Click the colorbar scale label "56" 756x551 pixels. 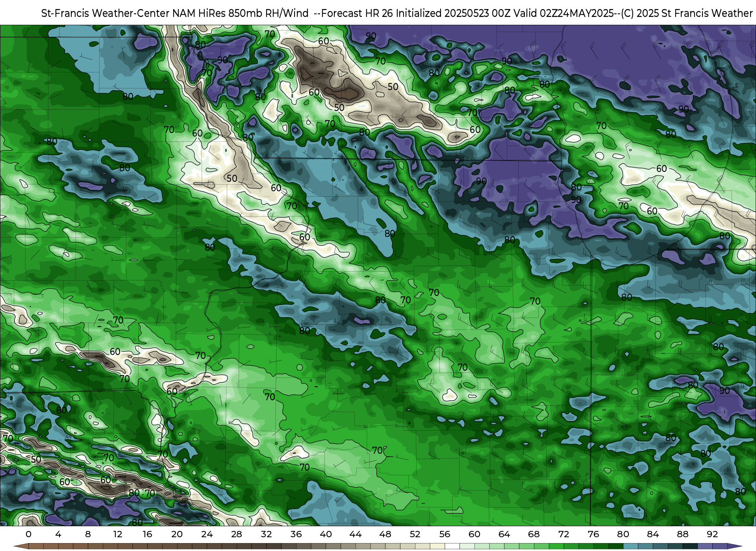click(x=445, y=534)
